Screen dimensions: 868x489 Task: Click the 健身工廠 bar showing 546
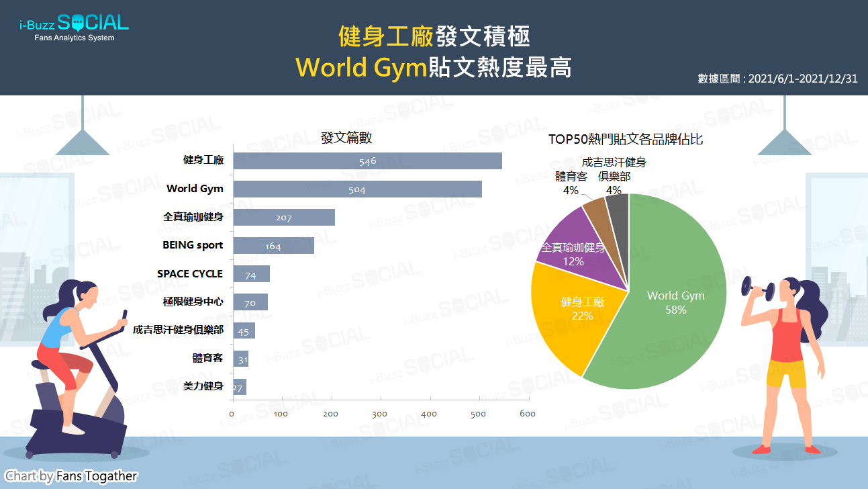(x=367, y=161)
